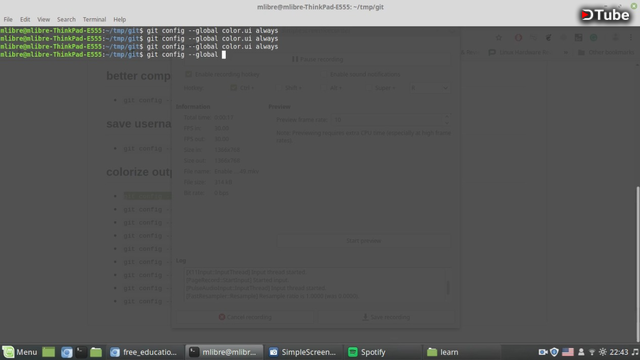Open the browser three-dot menu
Viewport: 640px width, 360px height.
click(631, 38)
